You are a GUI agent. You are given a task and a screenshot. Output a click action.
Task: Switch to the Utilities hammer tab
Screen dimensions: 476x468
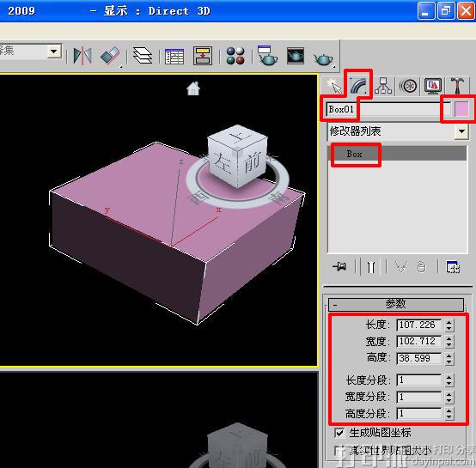click(457, 86)
